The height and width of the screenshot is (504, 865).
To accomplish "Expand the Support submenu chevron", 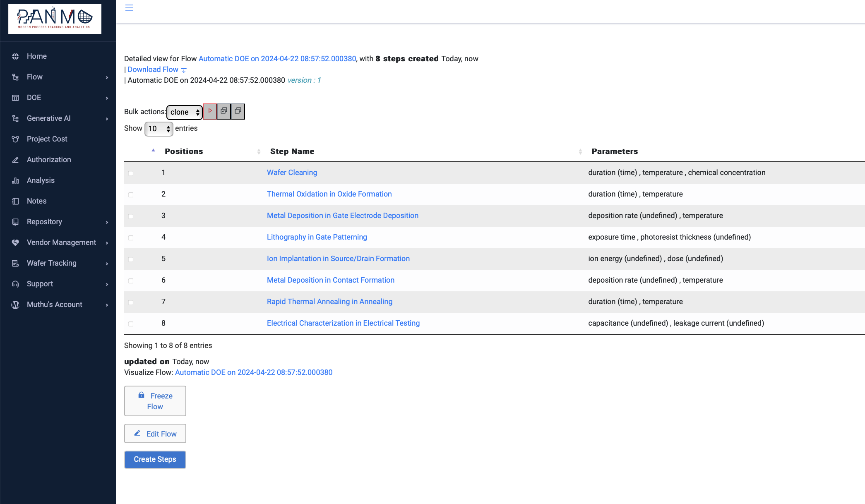I will click(x=107, y=284).
